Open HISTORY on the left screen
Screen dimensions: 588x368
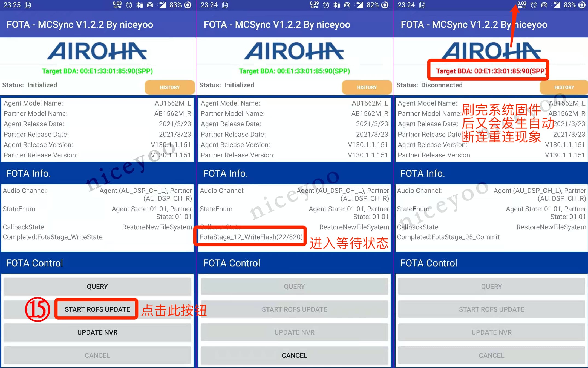[x=170, y=87]
